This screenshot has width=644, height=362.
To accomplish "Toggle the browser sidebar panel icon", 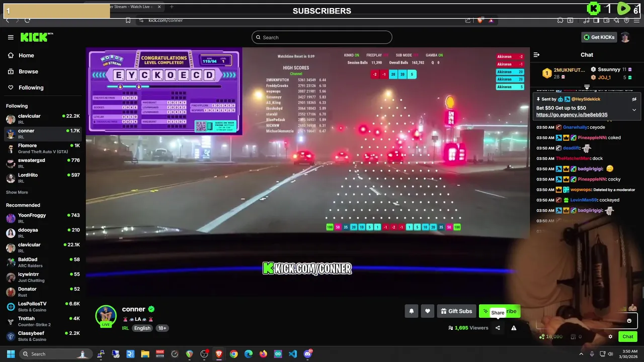I will tap(596, 20).
